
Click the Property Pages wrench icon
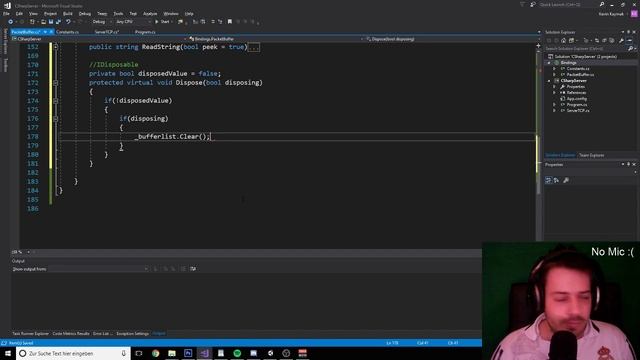pyautogui.click(x=566, y=180)
